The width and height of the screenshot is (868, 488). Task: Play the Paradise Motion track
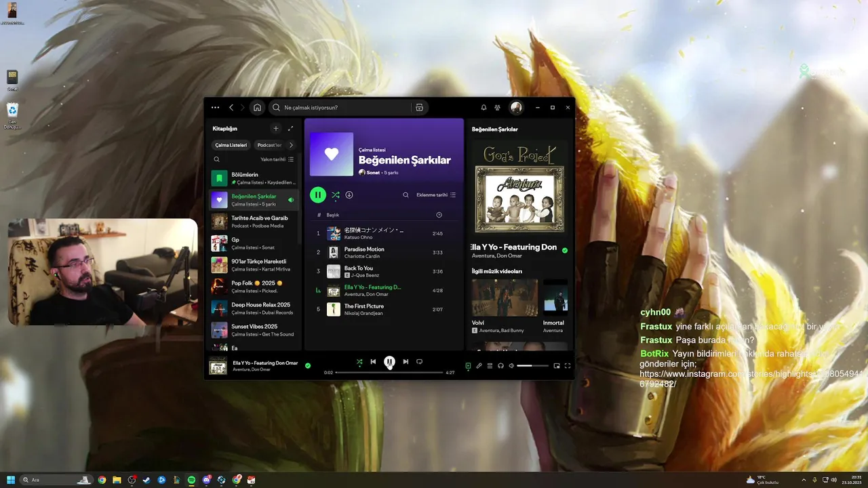(384, 252)
